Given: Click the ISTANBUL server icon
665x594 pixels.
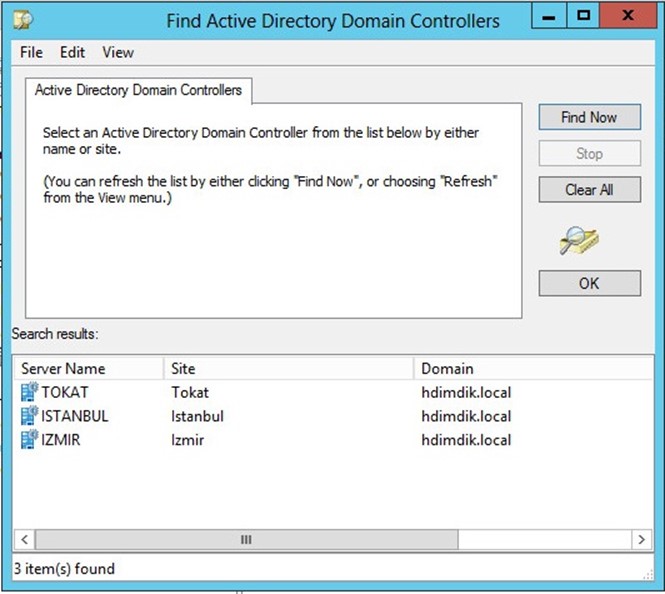Looking at the screenshot, I should (x=29, y=416).
